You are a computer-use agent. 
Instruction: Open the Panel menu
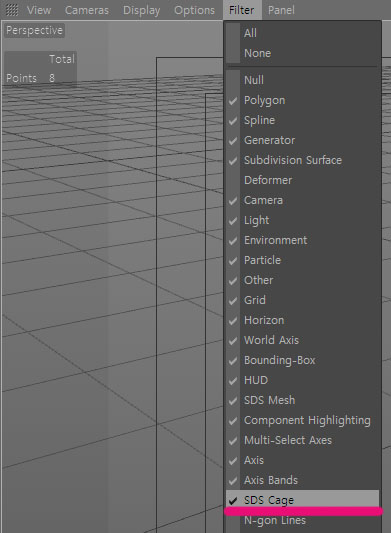[x=281, y=10]
